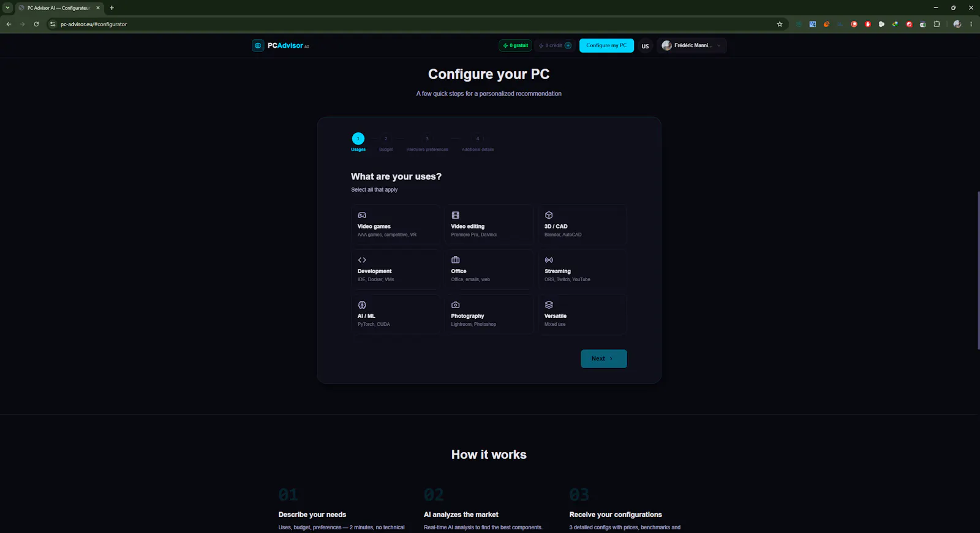Jump to step 4 Additional details
Viewport: 980px width, 533px height.
coord(478,142)
